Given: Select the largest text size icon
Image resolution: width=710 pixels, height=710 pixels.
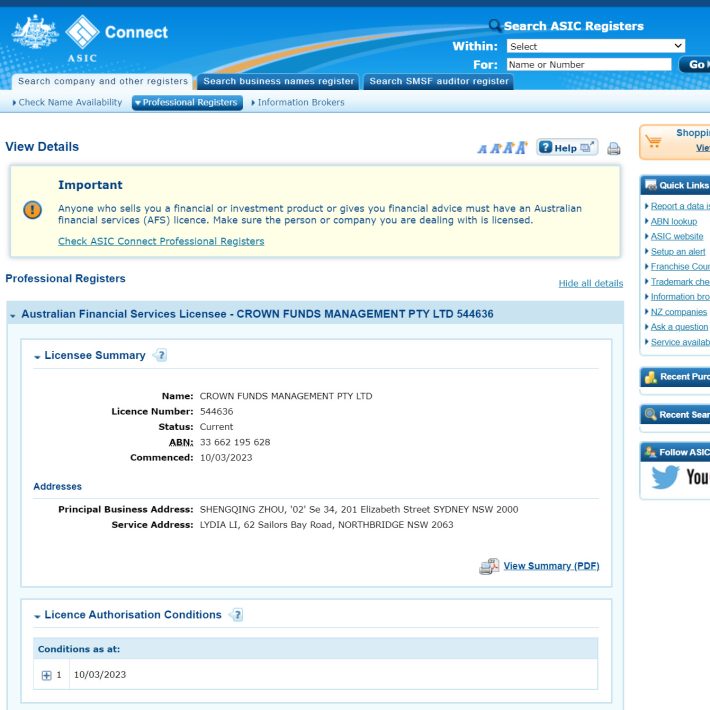Looking at the screenshot, I should coord(521,148).
